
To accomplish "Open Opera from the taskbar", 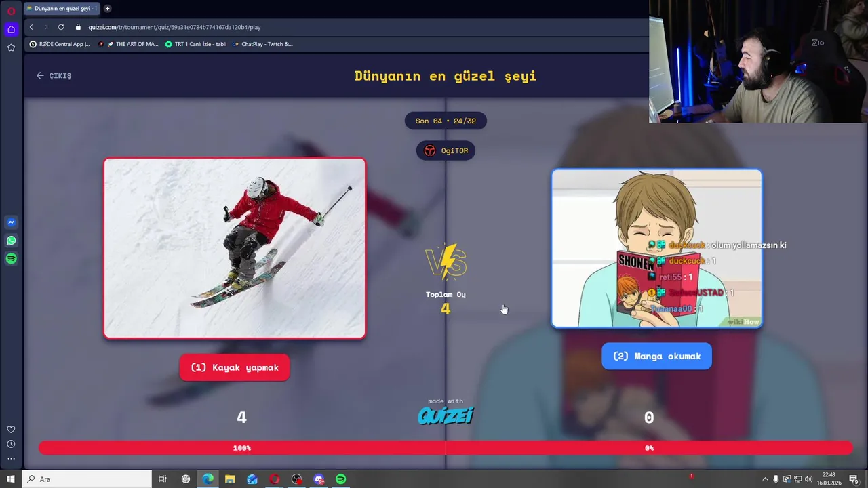I will click(x=275, y=479).
